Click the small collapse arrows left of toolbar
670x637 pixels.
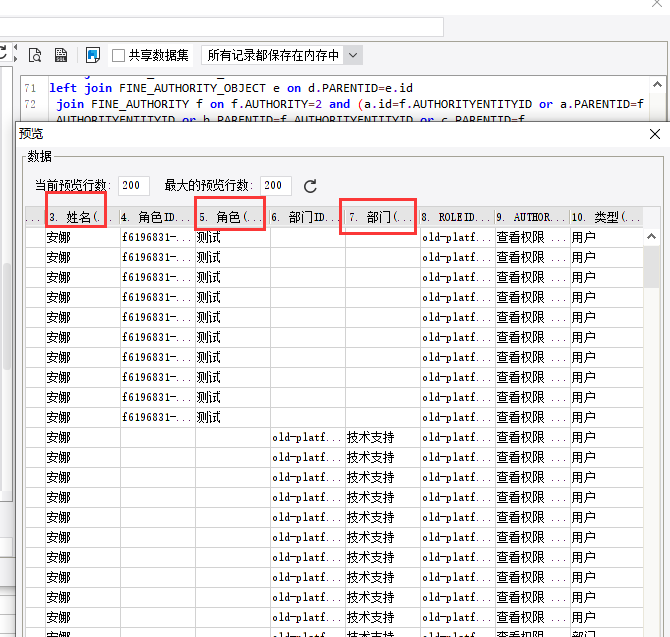(15, 53)
